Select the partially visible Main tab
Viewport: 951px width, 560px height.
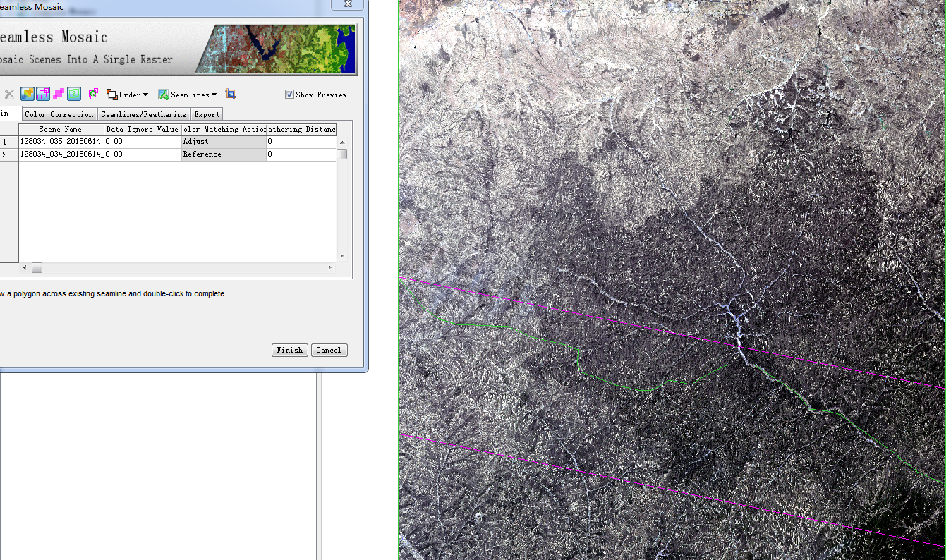click(9, 114)
